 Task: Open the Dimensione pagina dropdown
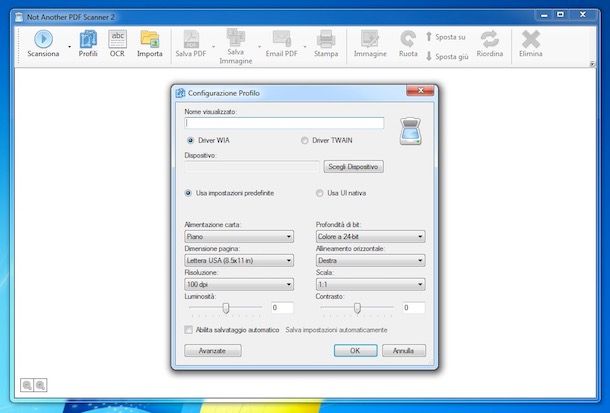pos(239,260)
